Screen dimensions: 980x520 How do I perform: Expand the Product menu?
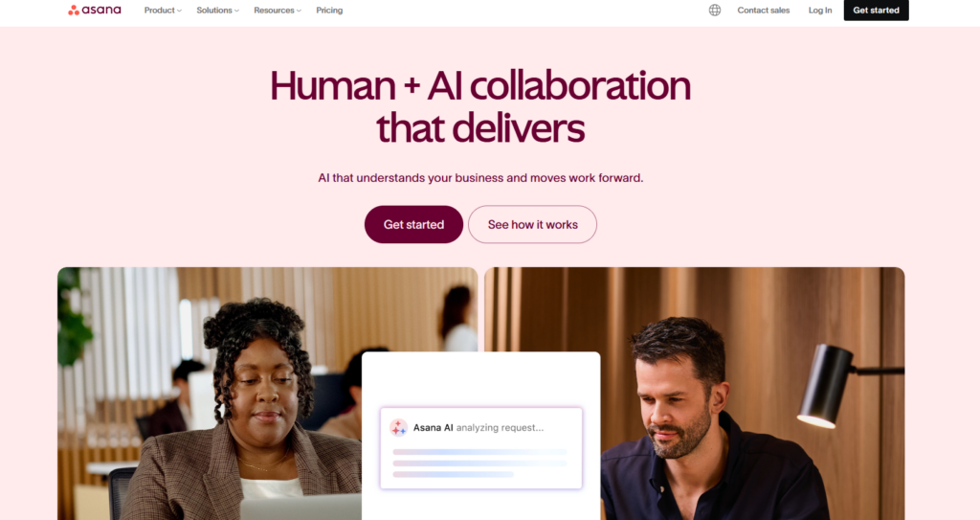163,10
